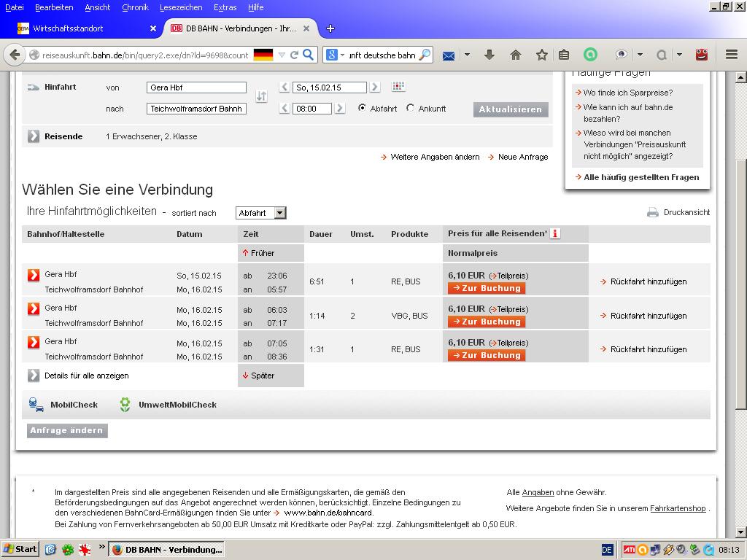Viewport: 747px width, 560px height.
Task: Select the later time arrow
Action: point(340,109)
